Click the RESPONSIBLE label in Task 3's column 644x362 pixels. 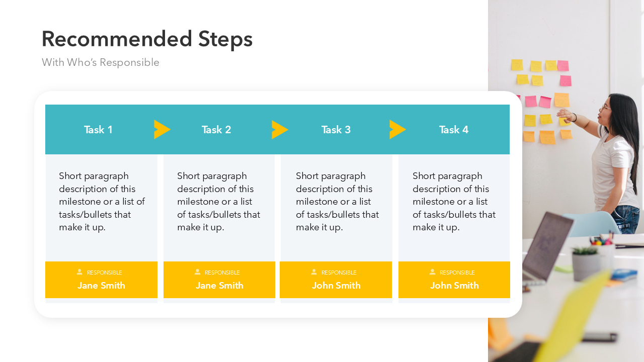coord(339,273)
